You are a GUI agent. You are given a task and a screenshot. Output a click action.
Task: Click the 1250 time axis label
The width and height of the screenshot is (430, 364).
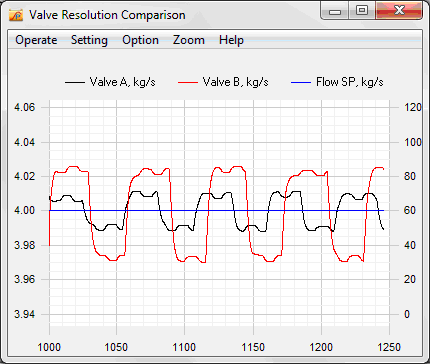[x=389, y=347]
